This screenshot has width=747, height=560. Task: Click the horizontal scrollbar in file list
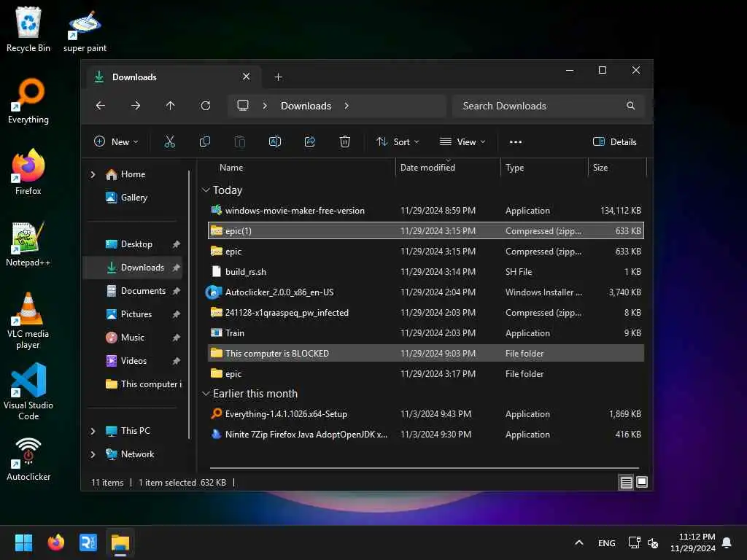[x=424, y=468]
